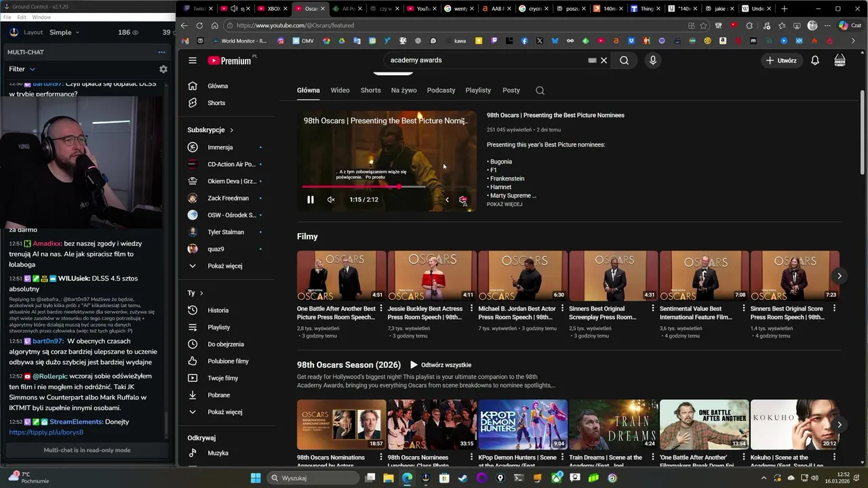
Task: Show more items below Pobrane
Action: click(x=224, y=412)
